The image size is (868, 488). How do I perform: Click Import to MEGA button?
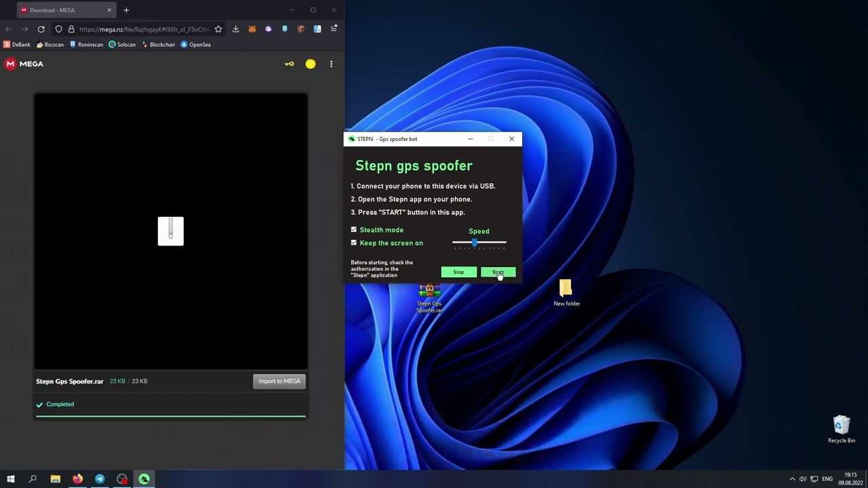click(x=279, y=381)
